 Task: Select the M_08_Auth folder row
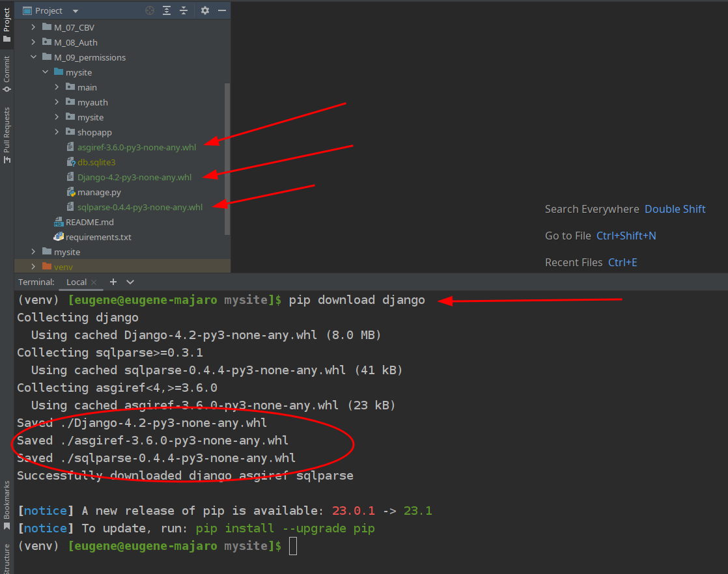coord(122,42)
